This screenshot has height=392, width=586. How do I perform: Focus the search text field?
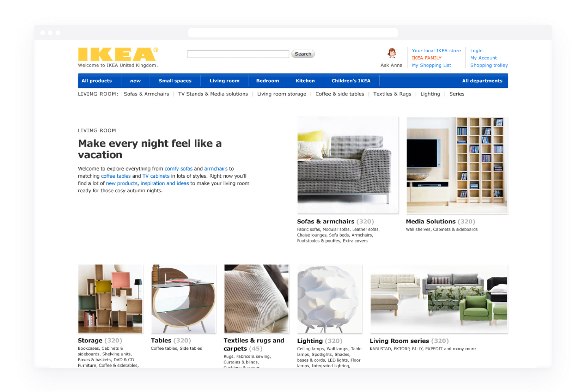tap(238, 54)
